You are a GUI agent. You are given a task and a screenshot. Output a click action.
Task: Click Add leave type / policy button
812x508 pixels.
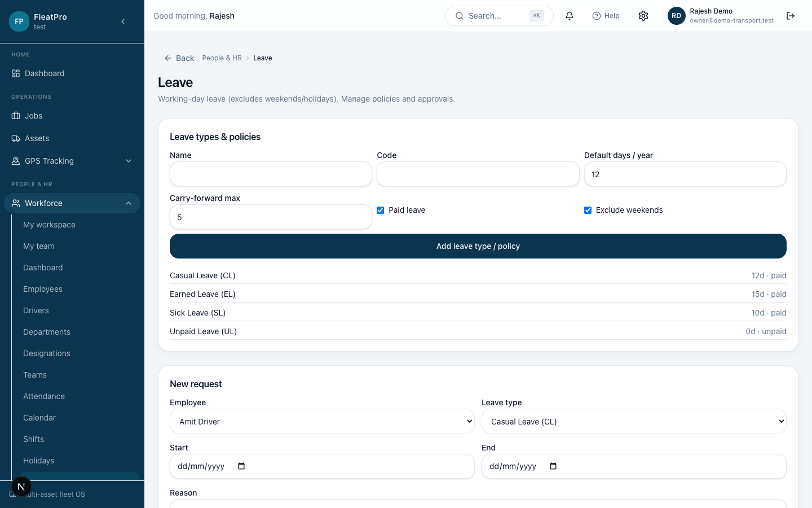point(478,246)
